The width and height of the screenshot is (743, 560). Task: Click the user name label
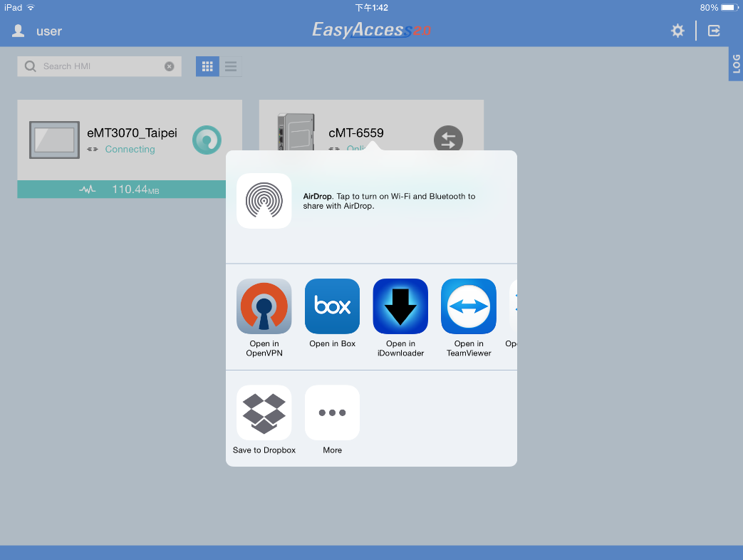coord(49,31)
